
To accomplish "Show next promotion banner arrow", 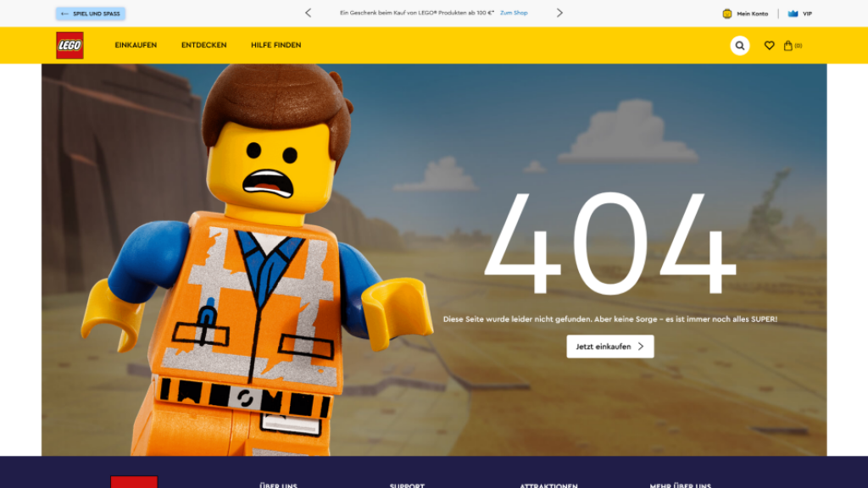I will (x=559, y=13).
